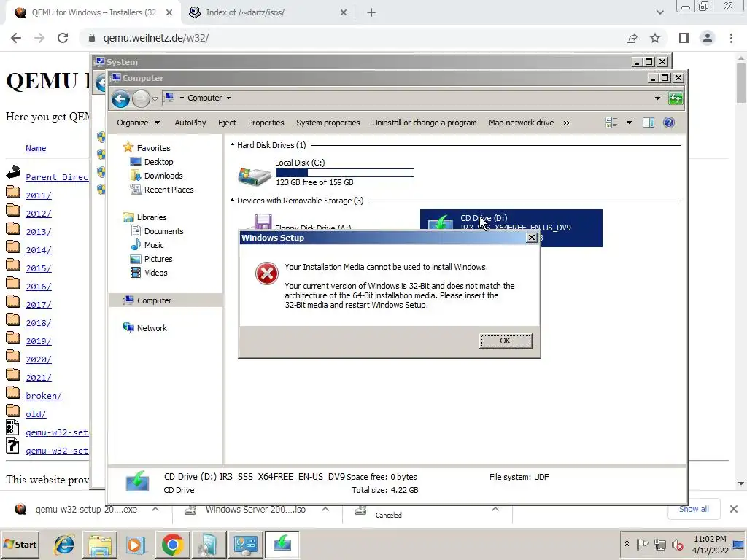This screenshot has width=747, height=560.
Task: Close the Windows Setup error dialog
Action: pos(531,238)
